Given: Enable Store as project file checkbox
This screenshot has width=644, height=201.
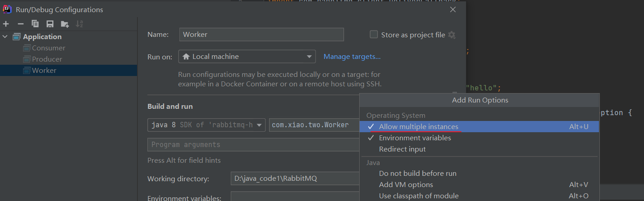Looking at the screenshot, I should coord(374,35).
